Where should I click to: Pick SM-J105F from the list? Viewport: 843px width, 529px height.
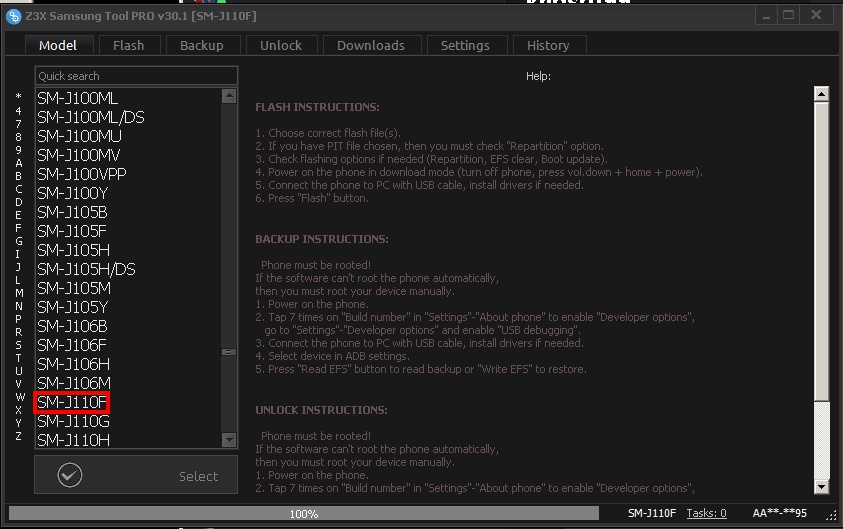(72, 231)
